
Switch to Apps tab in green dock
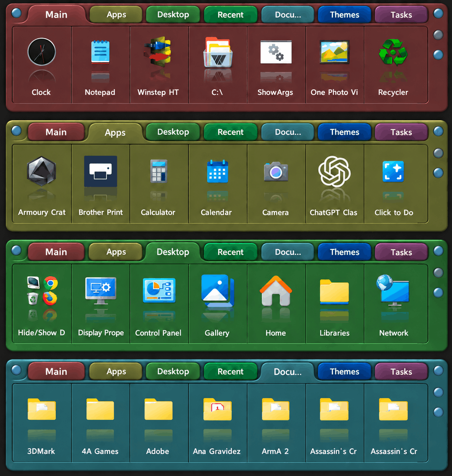[116, 252]
